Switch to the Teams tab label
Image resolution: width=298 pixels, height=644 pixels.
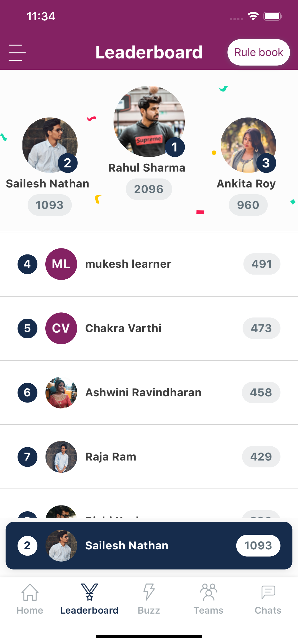[208, 610]
